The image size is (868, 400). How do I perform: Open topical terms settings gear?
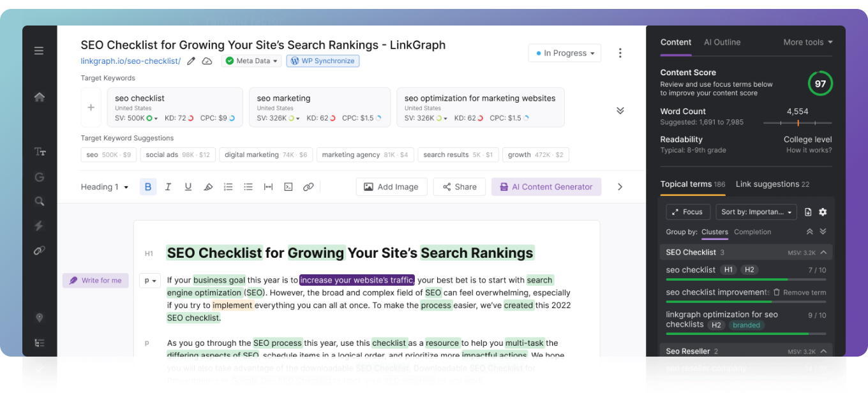(823, 212)
